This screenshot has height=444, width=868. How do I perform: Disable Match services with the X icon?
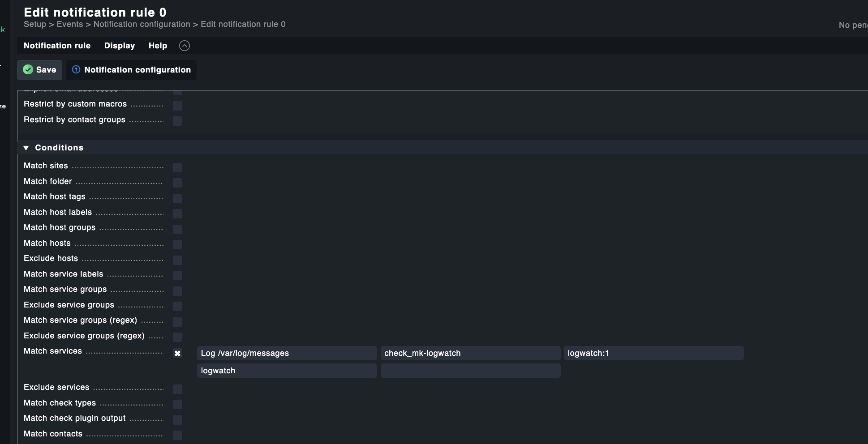click(x=177, y=354)
